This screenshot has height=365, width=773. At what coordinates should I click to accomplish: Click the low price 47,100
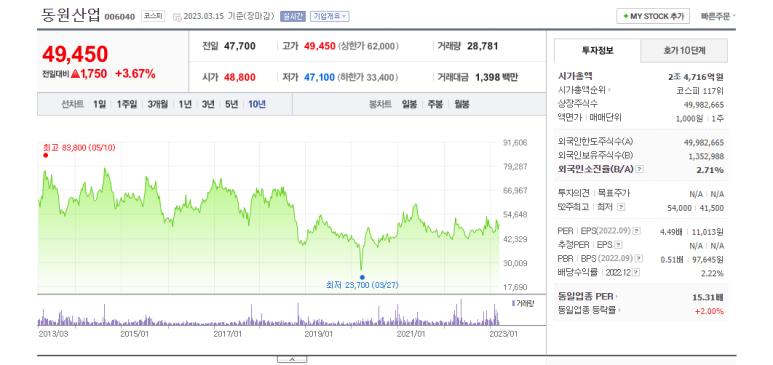click(319, 77)
